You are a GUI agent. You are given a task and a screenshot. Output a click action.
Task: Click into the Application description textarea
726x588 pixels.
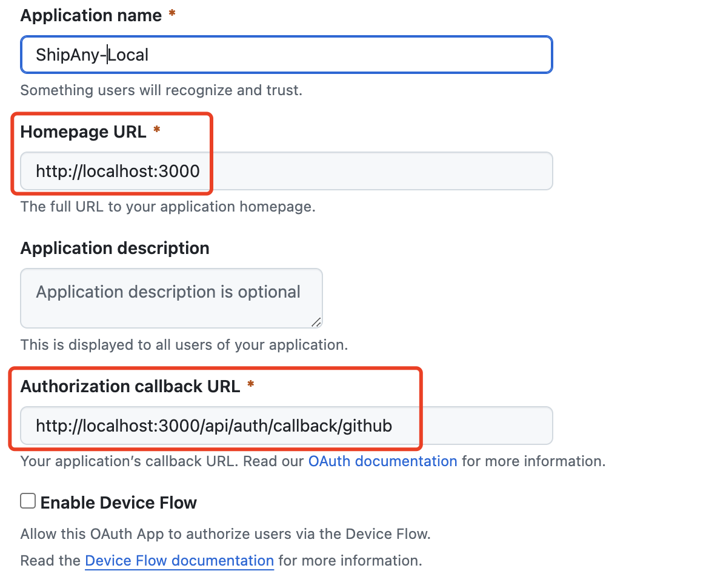pos(171,298)
